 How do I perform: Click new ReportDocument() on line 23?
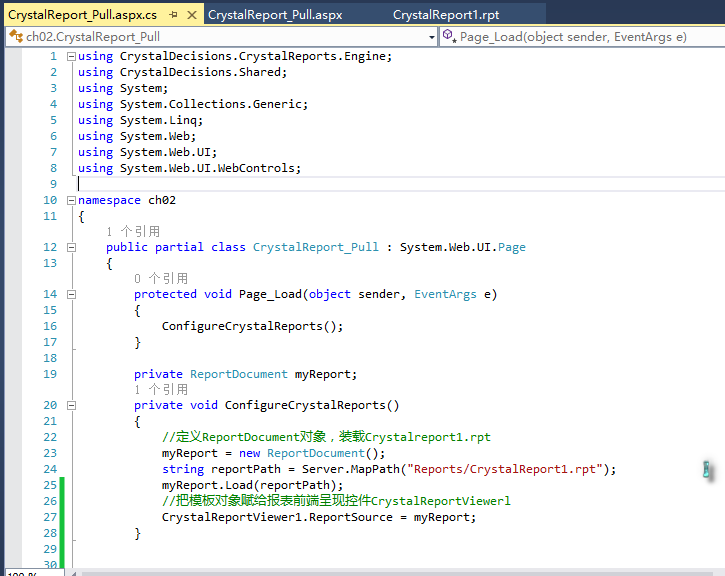[312, 453]
